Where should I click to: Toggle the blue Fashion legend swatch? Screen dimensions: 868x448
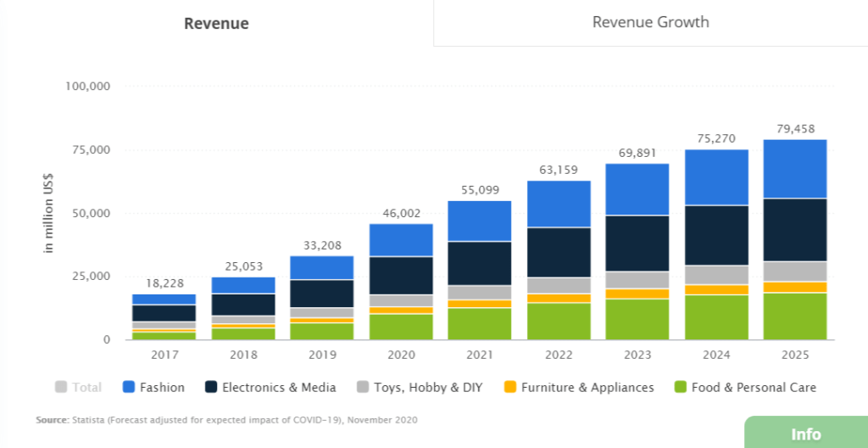[128, 387]
